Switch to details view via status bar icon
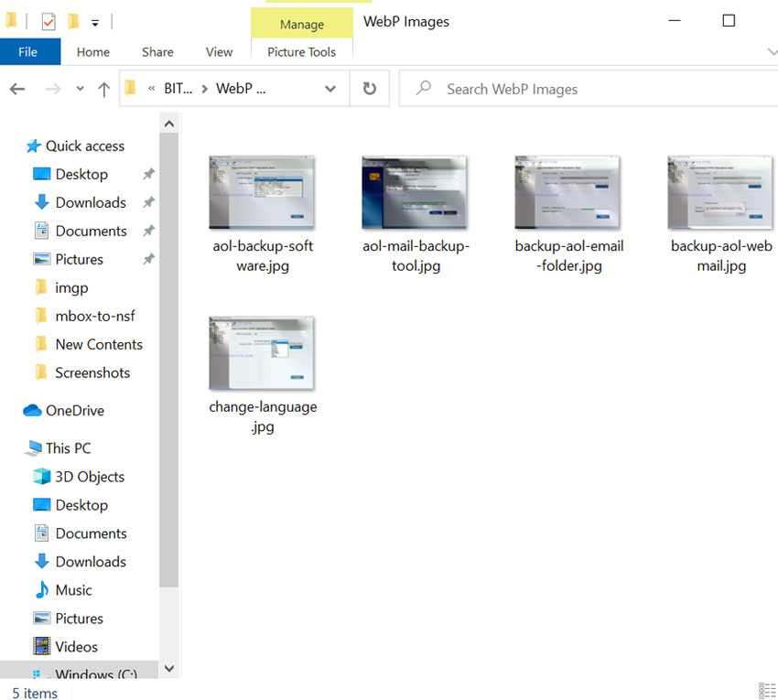Viewport: 778px width, 700px height. pos(767,691)
